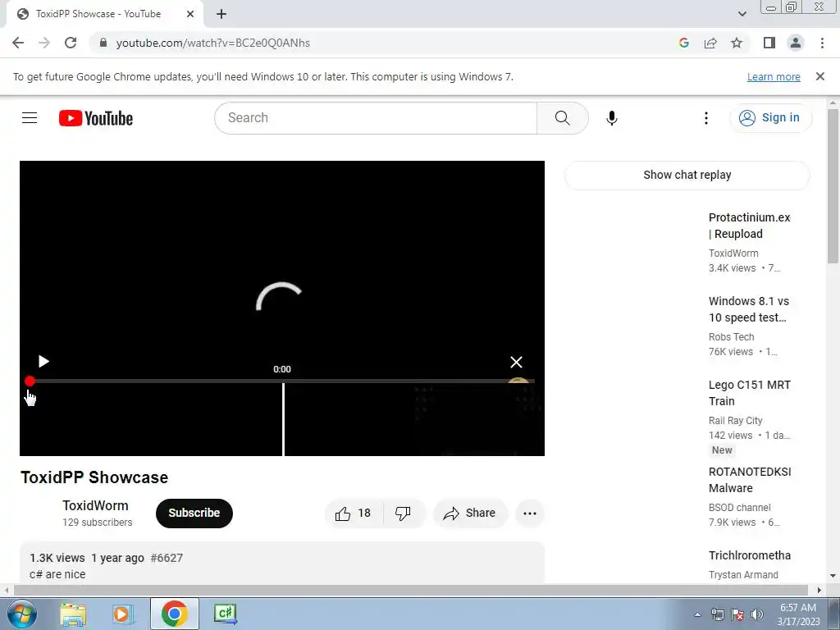Click the vertical page scrollbar thumb
840x630 pixels.
point(833,185)
